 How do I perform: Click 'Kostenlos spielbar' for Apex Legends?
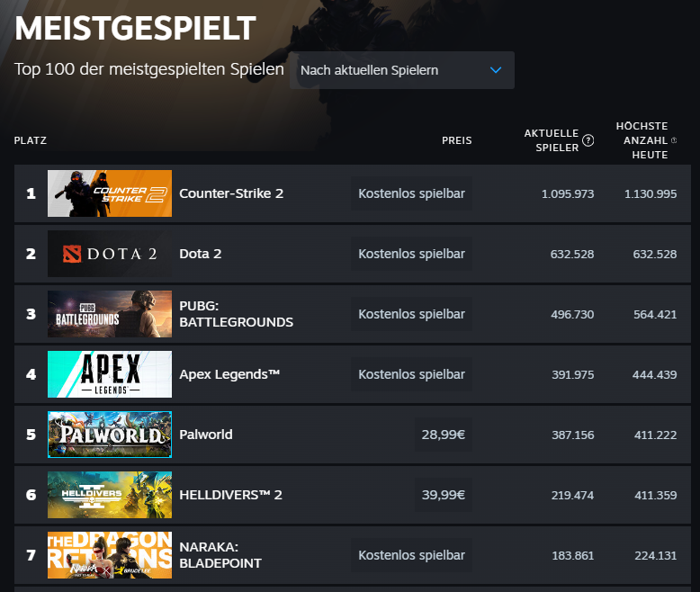pos(411,374)
